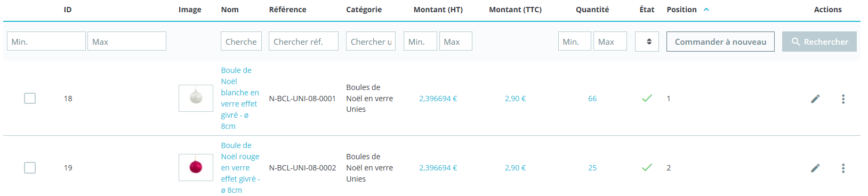Select the checkbox for product ID 19
The image size is (868, 196).
[30, 167]
